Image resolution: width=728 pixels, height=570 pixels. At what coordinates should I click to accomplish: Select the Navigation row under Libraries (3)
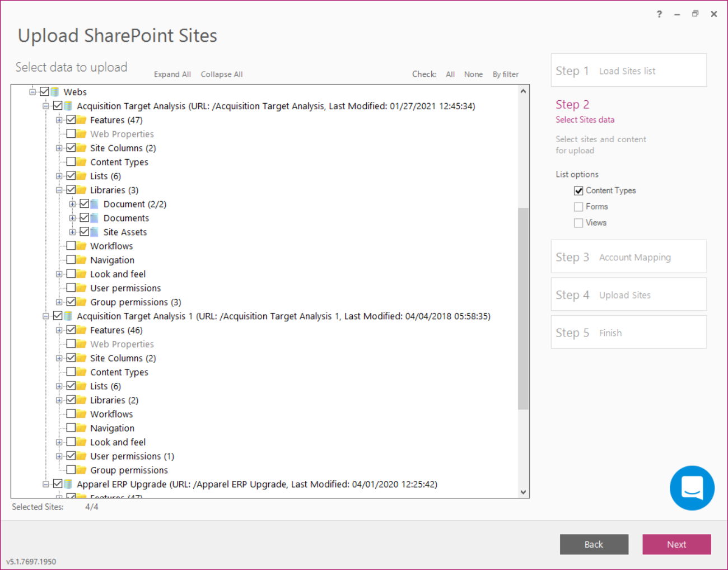(112, 260)
